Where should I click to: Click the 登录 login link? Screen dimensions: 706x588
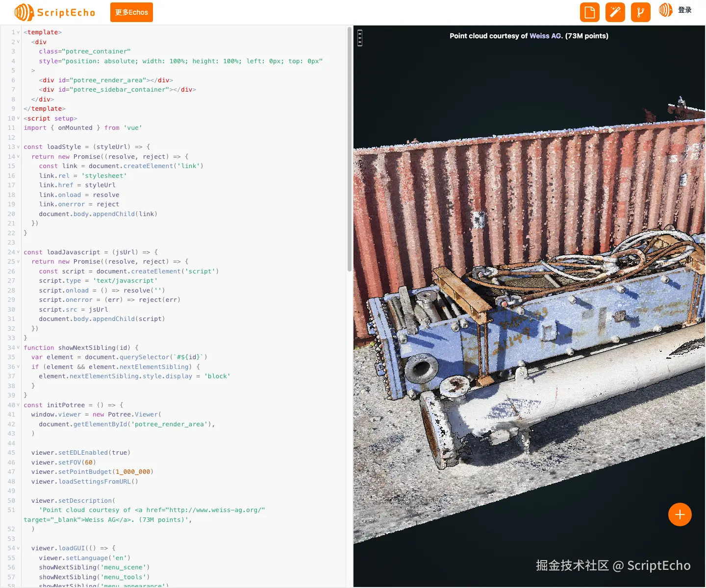[x=685, y=10]
